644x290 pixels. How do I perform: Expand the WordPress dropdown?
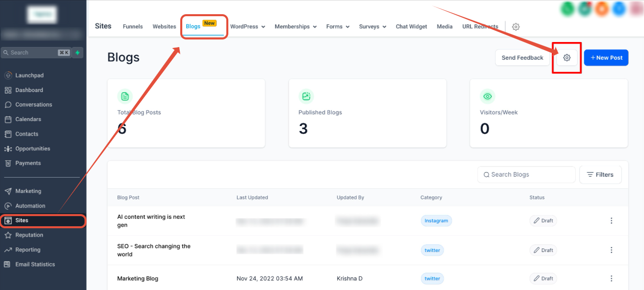(x=248, y=27)
